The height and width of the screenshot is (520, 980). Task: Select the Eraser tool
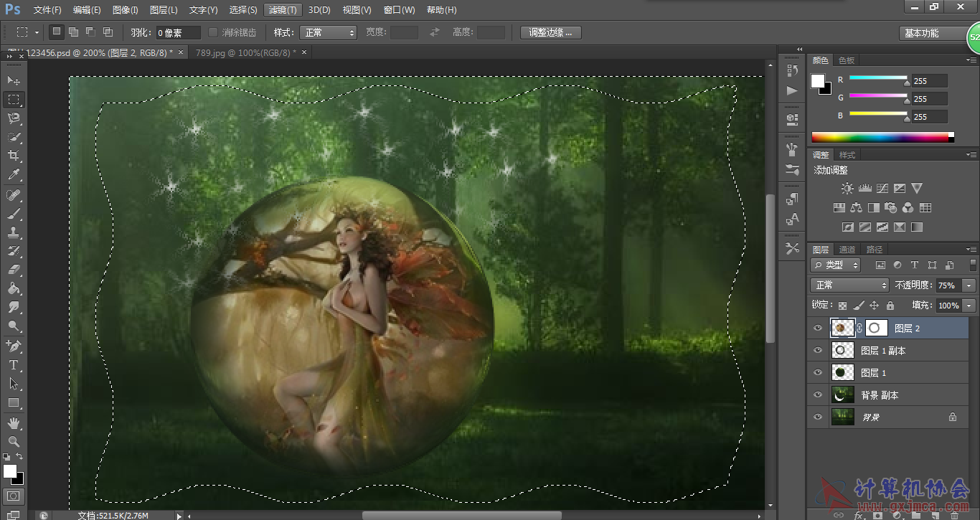pyautogui.click(x=14, y=270)
